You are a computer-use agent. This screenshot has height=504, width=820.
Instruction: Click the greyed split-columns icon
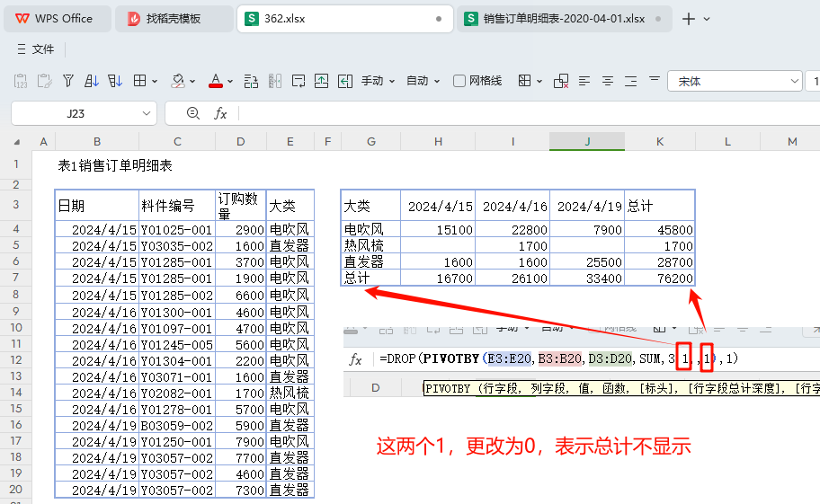(275, 81)
